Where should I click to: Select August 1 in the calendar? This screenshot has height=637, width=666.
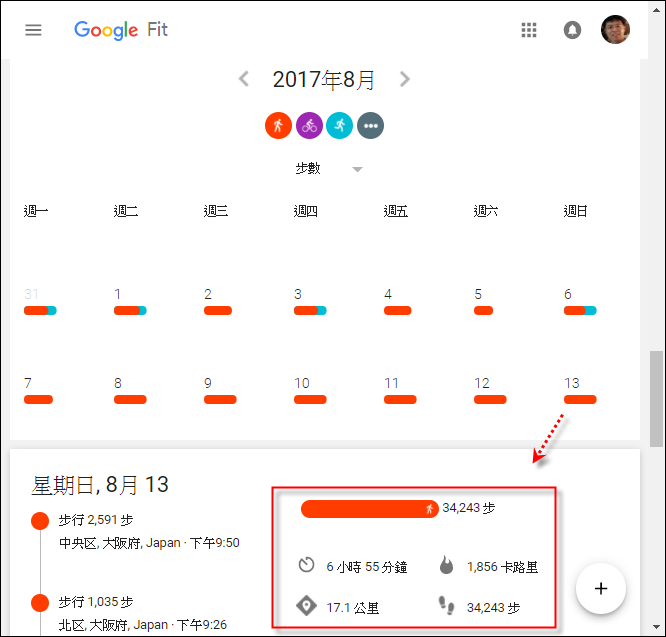(118, 294)
